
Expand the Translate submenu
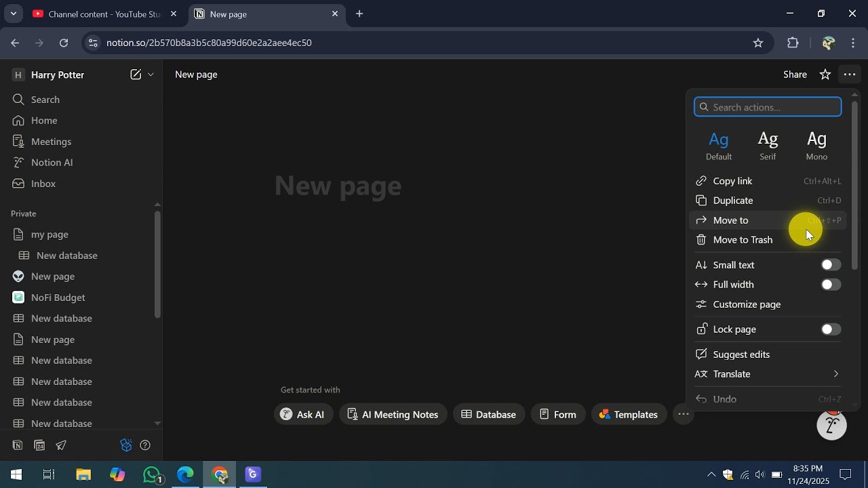(768, 374)
